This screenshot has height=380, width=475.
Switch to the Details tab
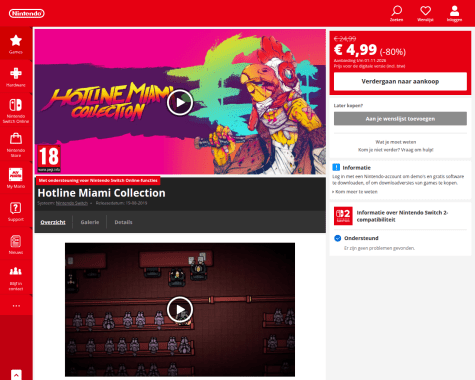pos(123,222)
